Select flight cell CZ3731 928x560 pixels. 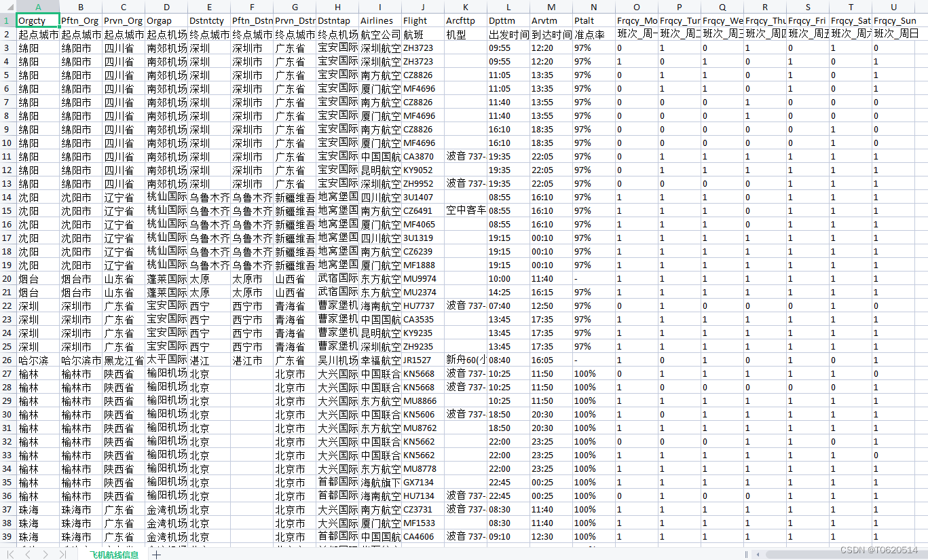423,509
